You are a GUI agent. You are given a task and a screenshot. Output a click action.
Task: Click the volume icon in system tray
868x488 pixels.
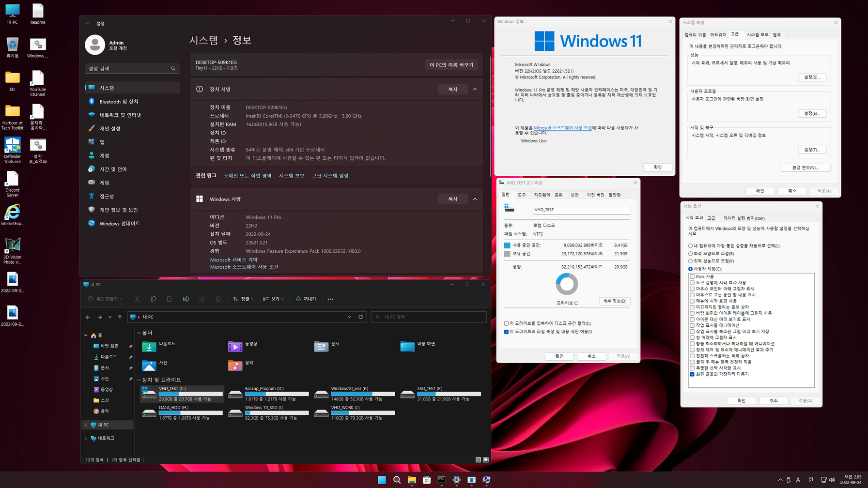[x=832, y=480]
